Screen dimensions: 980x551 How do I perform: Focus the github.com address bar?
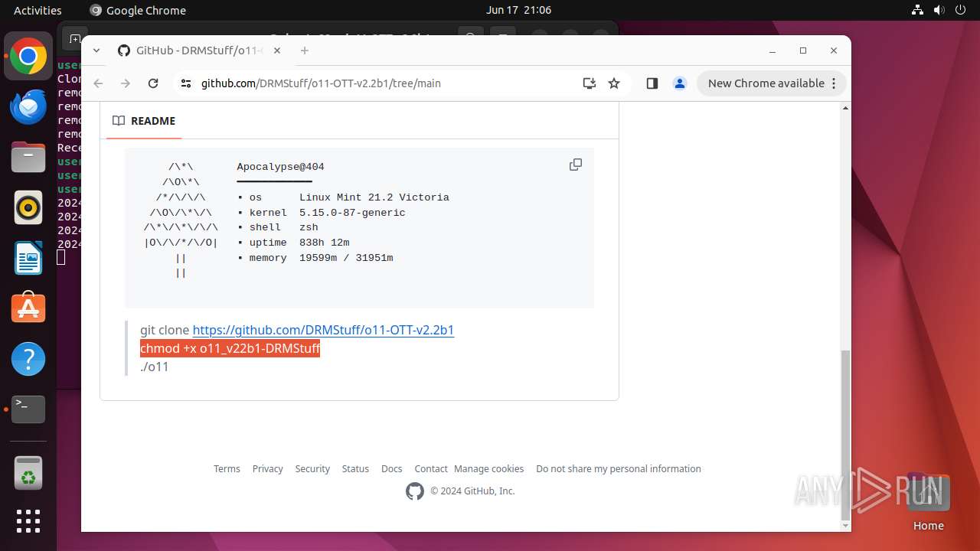click(x=321, y=83)
